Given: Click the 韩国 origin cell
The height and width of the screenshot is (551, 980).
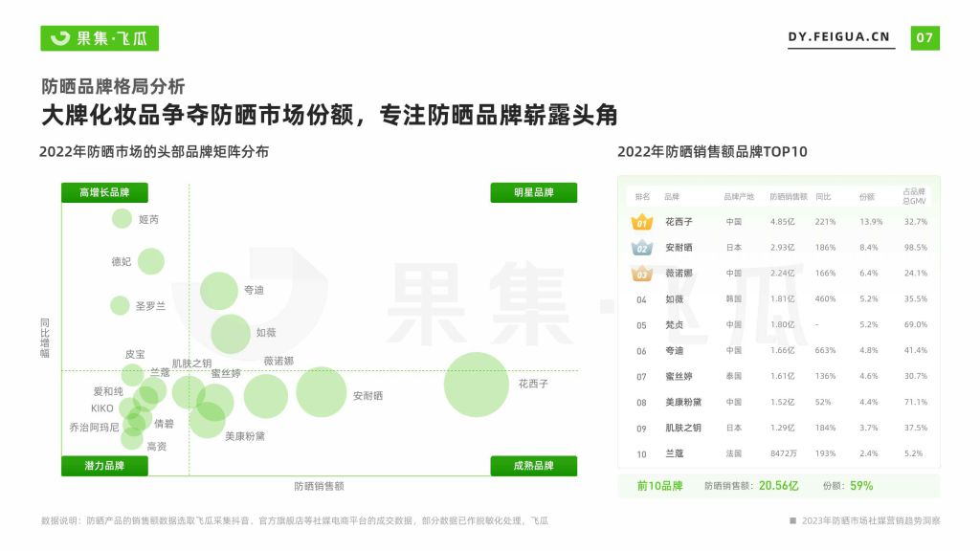Looking at the screenshot, I should 734,299.
